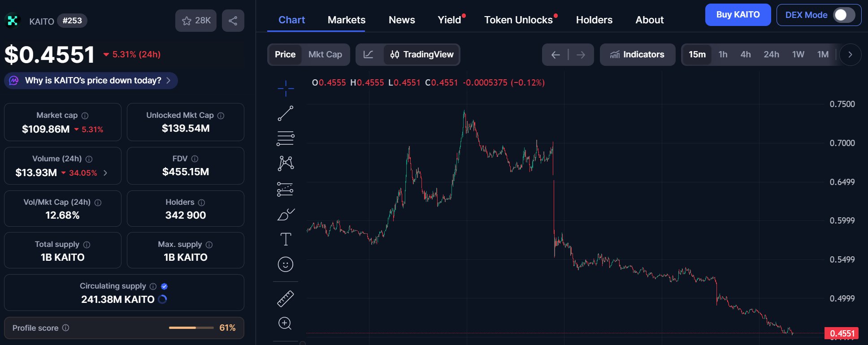Open the Markets tab

347,20
